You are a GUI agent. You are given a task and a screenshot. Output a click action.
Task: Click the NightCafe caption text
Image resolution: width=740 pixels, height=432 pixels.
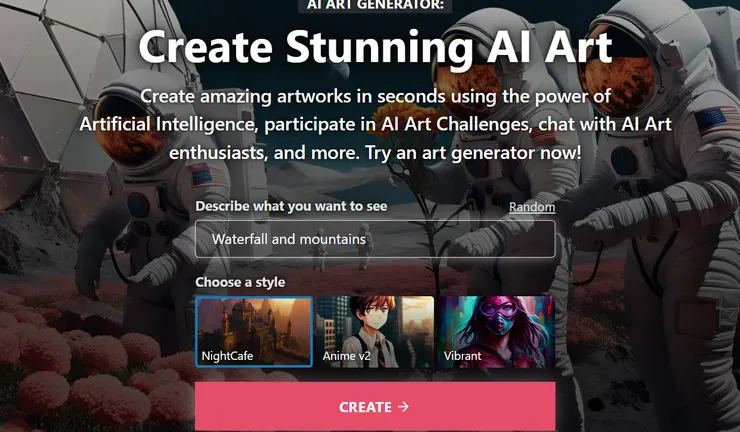(x=227, y=356)
